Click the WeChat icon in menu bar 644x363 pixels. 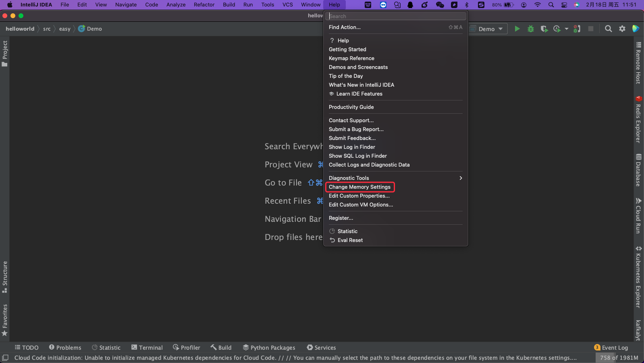pos(440,5)
